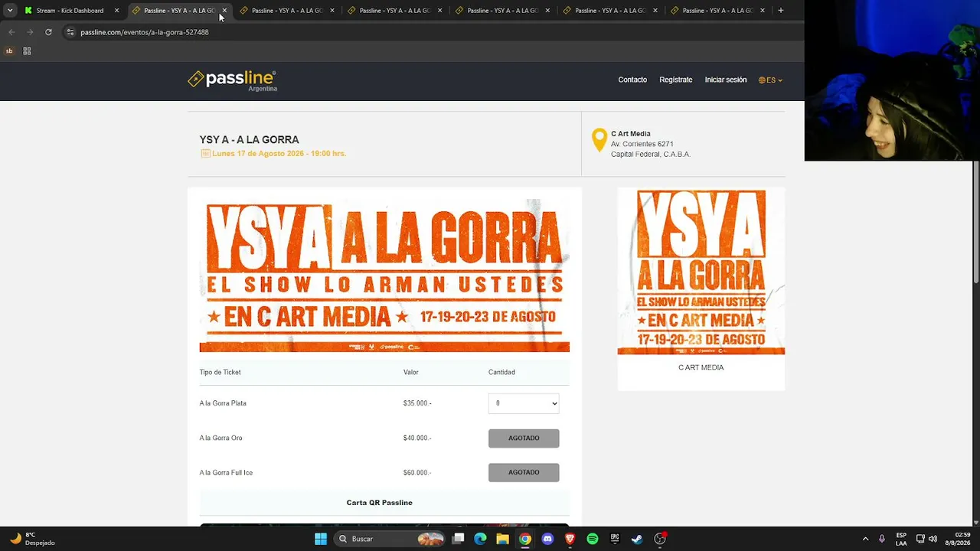
Task: Click the $40.000.- price
Action: click(x=417, y=438)
